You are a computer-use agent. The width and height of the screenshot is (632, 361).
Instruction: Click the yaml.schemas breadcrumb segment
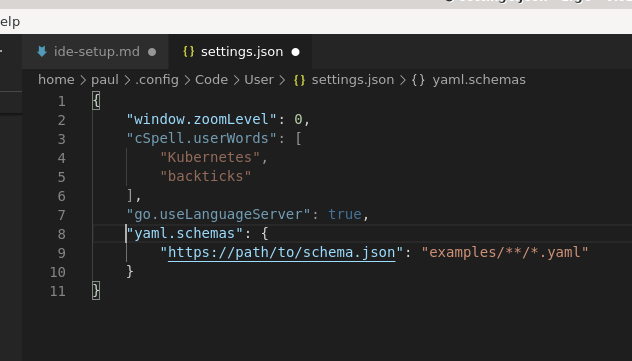click(479, 80)
